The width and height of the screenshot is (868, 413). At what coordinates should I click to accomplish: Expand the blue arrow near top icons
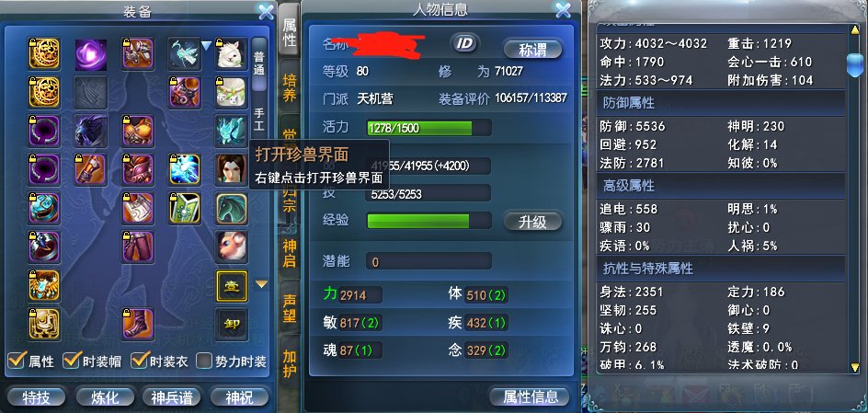coord(207,46)
